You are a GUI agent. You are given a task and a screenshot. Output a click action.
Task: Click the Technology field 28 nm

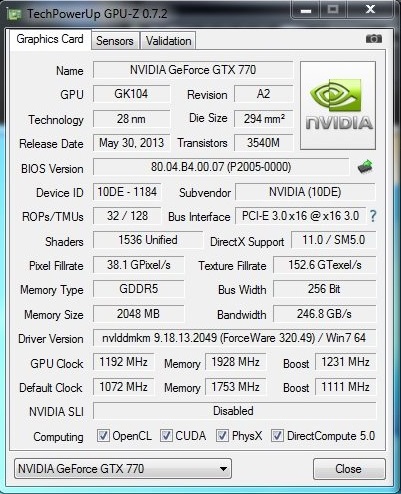(131, 119)
